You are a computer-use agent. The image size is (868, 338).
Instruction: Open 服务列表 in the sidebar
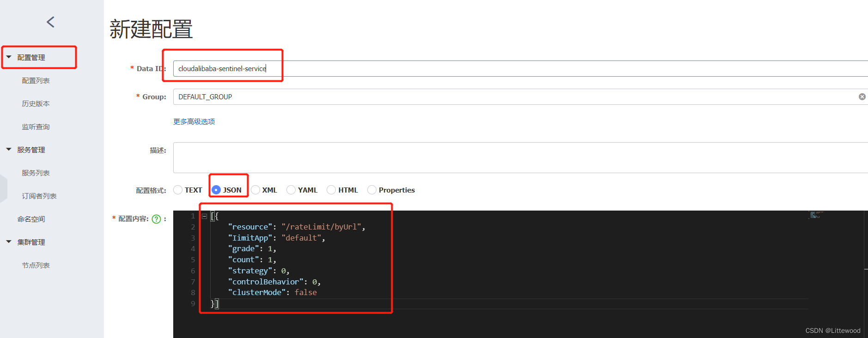tap(36, 173)
